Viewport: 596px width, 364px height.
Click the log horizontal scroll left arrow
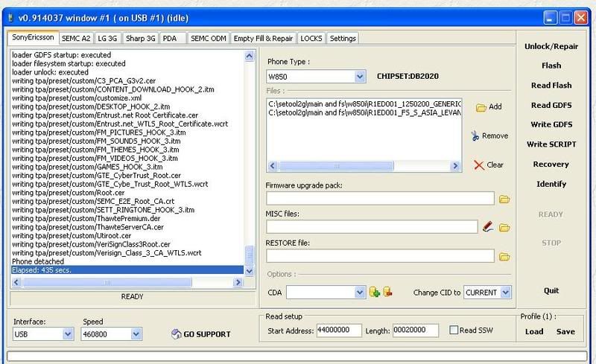tap(16, 282)
